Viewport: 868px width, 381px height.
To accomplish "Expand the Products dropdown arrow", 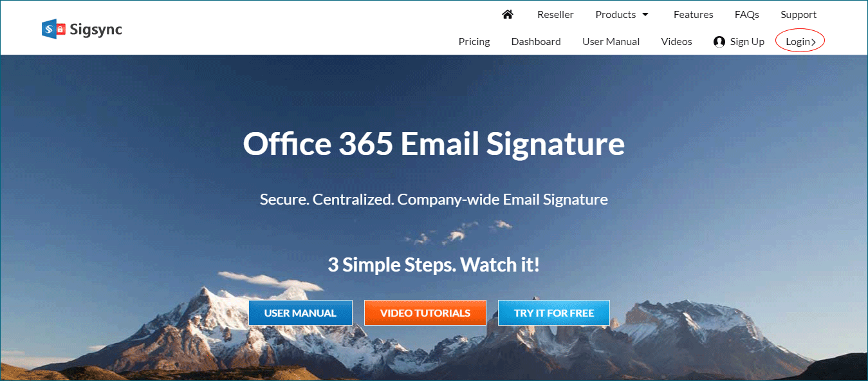I will pos(645,15).
